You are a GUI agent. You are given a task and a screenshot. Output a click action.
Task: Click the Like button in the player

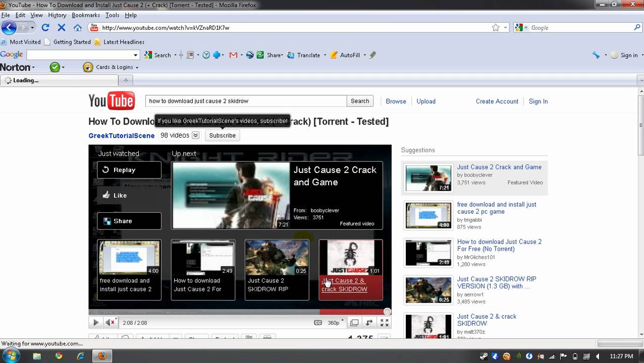tap(129, 195)
